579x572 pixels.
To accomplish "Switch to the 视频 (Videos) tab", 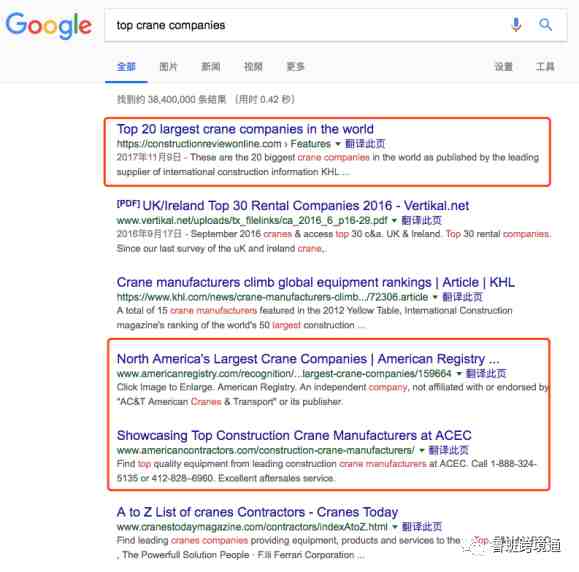I will tap(253, 67).
